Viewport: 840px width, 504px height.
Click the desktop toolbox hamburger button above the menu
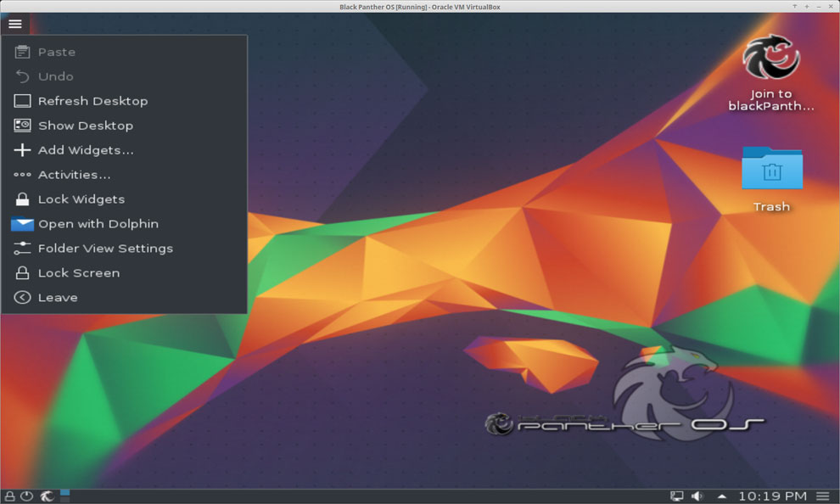click(15, 24)
